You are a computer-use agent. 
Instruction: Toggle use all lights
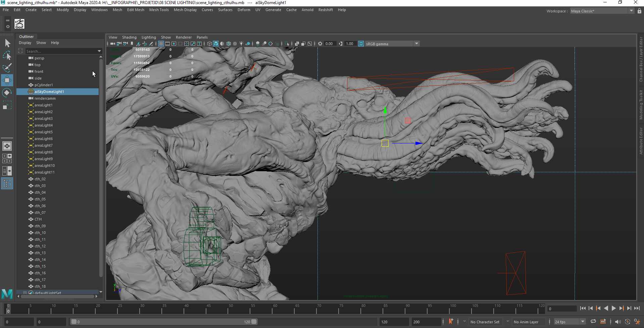tap(241, 44)
